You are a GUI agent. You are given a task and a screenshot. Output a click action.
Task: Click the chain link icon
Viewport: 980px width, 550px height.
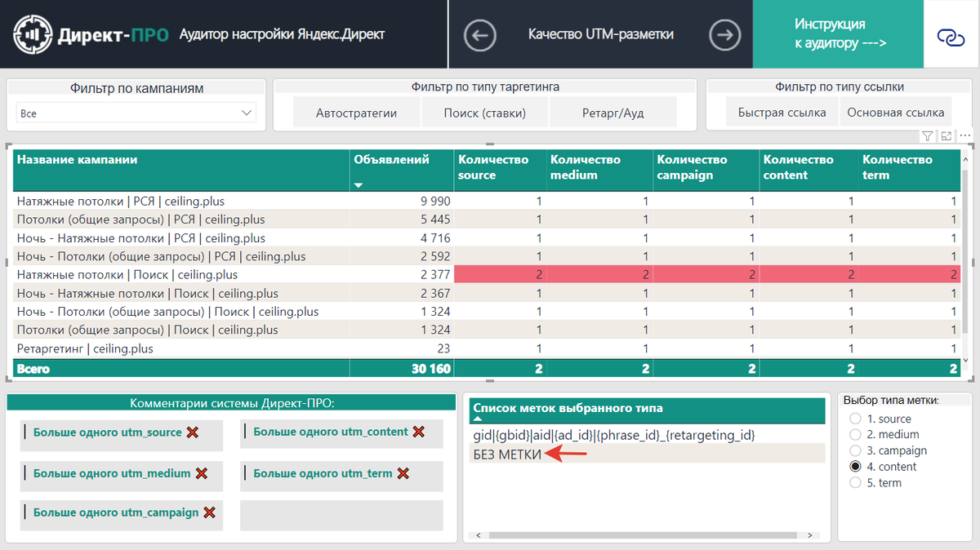pos(951,37)
